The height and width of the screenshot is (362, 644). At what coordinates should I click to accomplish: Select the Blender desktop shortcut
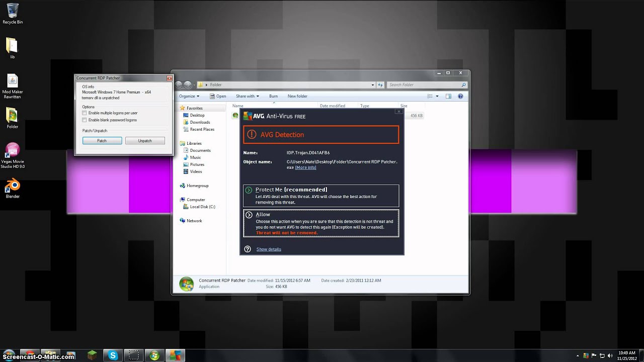pyautogui.click(x=13, y=189)
